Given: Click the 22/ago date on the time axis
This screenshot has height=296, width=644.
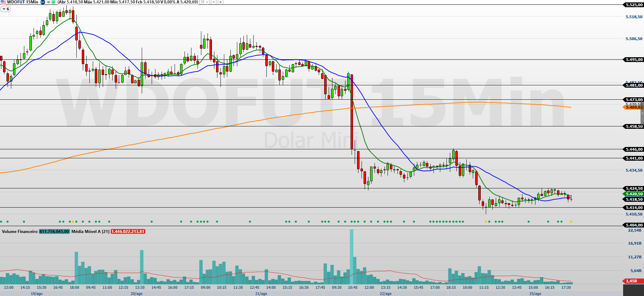Looking at the screenshot, I should (x=386, y=294).
